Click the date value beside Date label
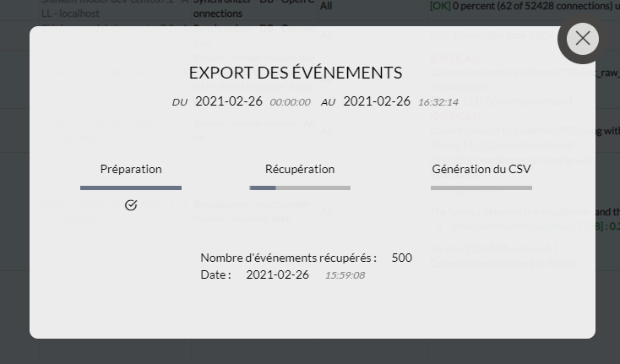Viewport: 620px width, 364px height. pos(277,274)
